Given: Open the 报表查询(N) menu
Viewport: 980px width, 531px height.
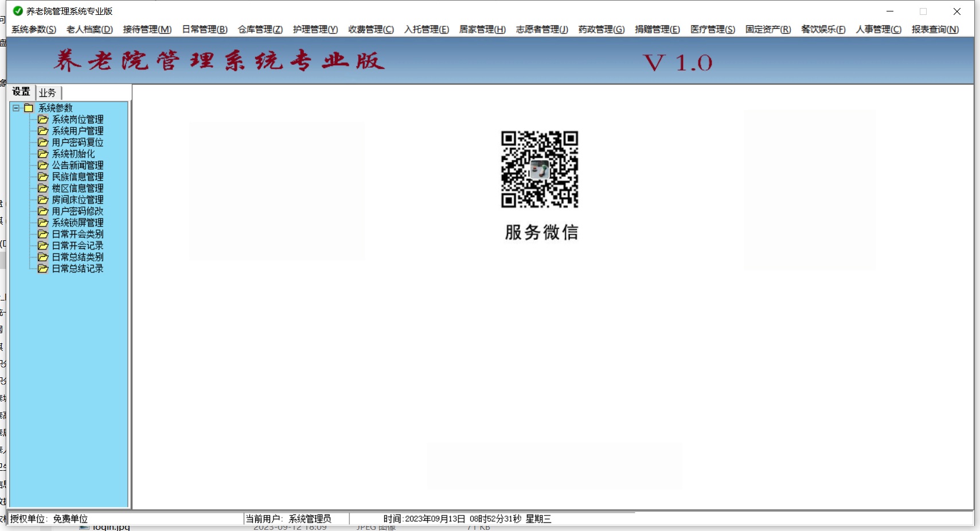Looking at the screenshot, I should [935, 29].
